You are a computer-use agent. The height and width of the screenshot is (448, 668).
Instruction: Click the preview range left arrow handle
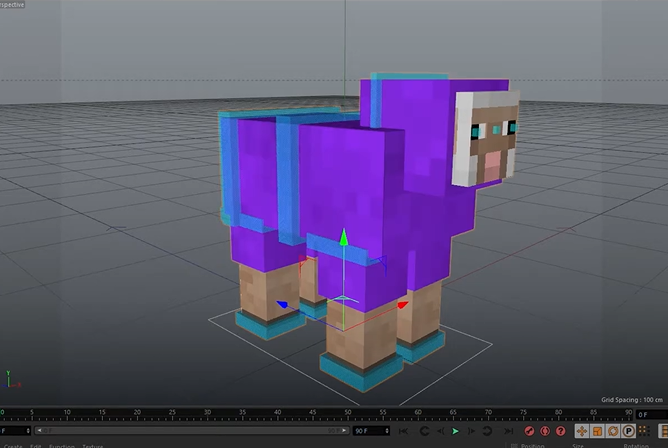(x=39, y=431)
